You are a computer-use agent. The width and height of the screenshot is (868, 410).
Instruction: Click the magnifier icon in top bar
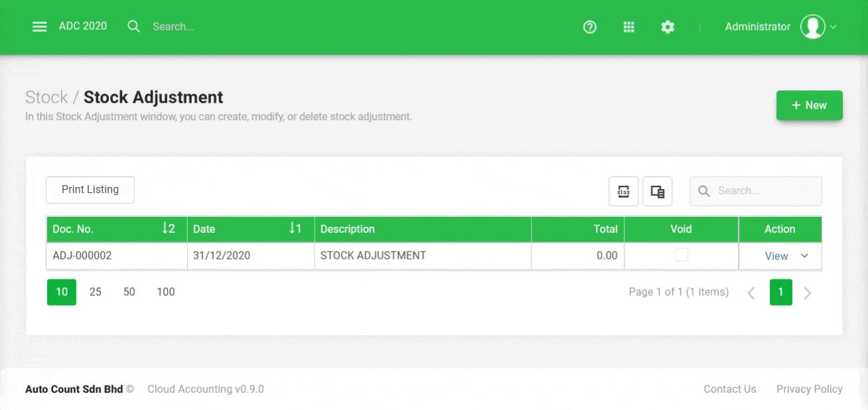coord(133,27)
